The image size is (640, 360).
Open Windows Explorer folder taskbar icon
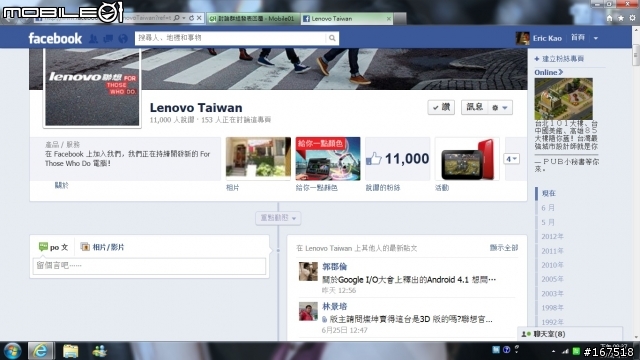pyautogui.click(x=70, y=351)
